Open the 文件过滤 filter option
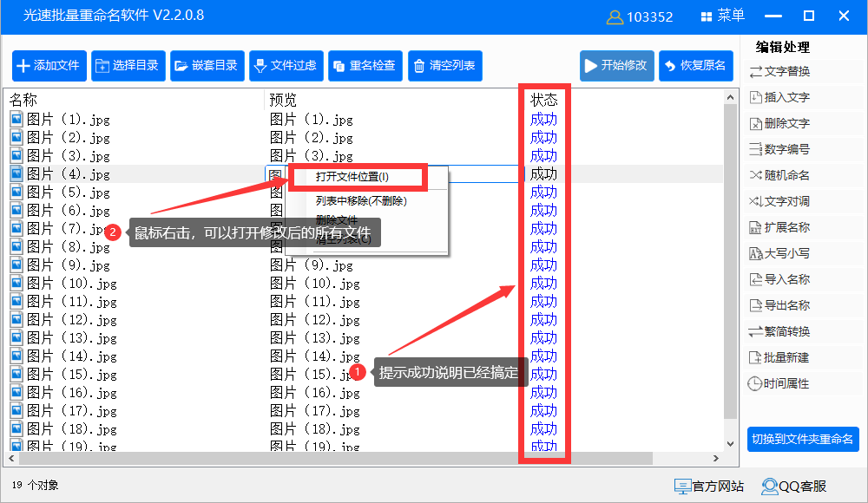This screenshot has height=503, width=868. pos(286,66)
